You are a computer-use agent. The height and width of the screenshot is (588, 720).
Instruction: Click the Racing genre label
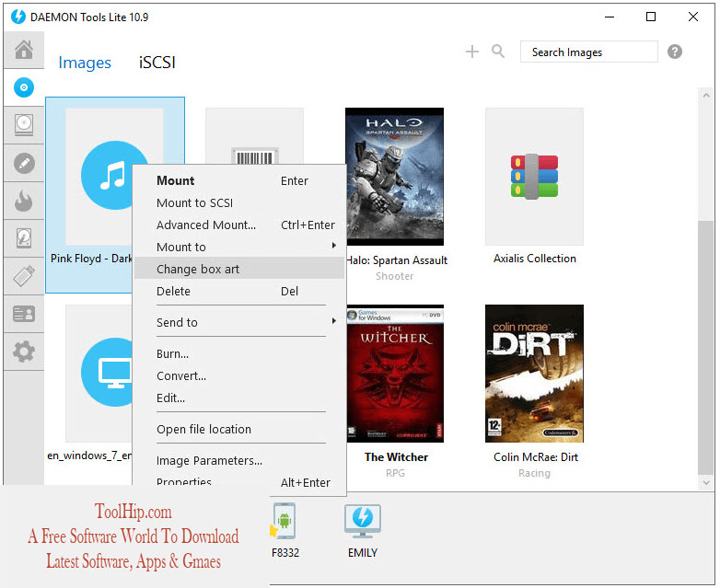pos(534,473)
